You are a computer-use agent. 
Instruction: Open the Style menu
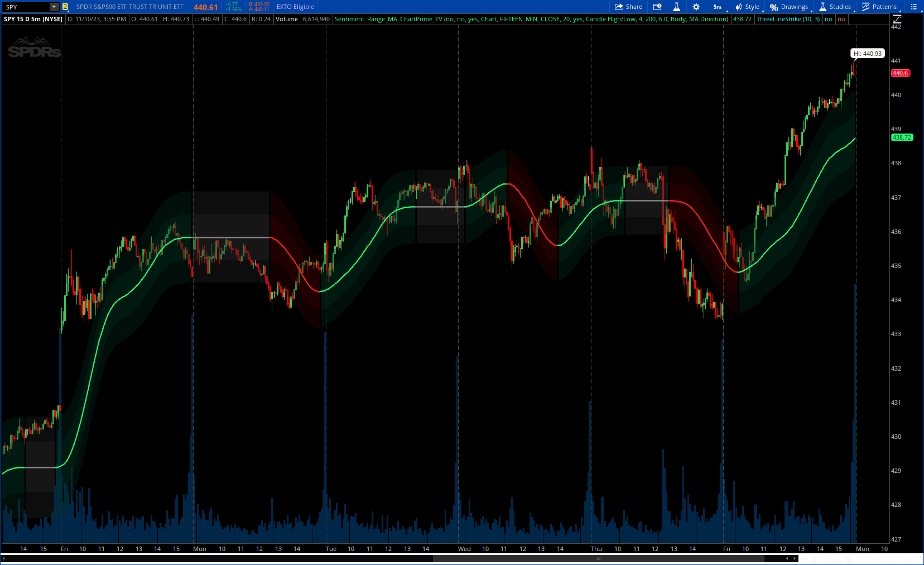[x=748, y=7]
